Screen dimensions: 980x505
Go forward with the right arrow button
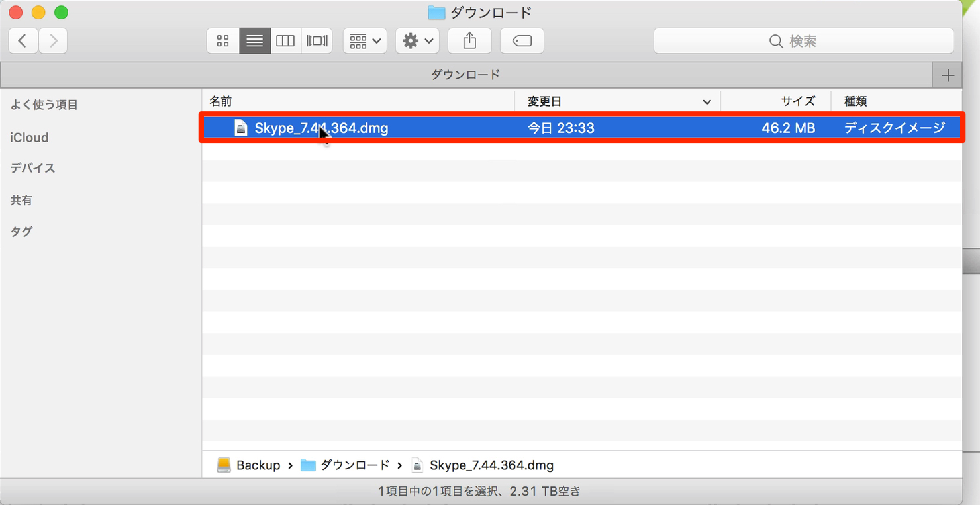pos(53,41)
